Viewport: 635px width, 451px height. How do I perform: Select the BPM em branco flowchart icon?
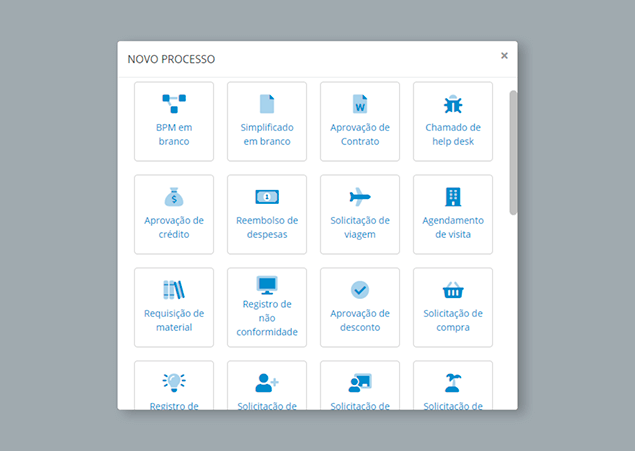(x=174, y=103)
